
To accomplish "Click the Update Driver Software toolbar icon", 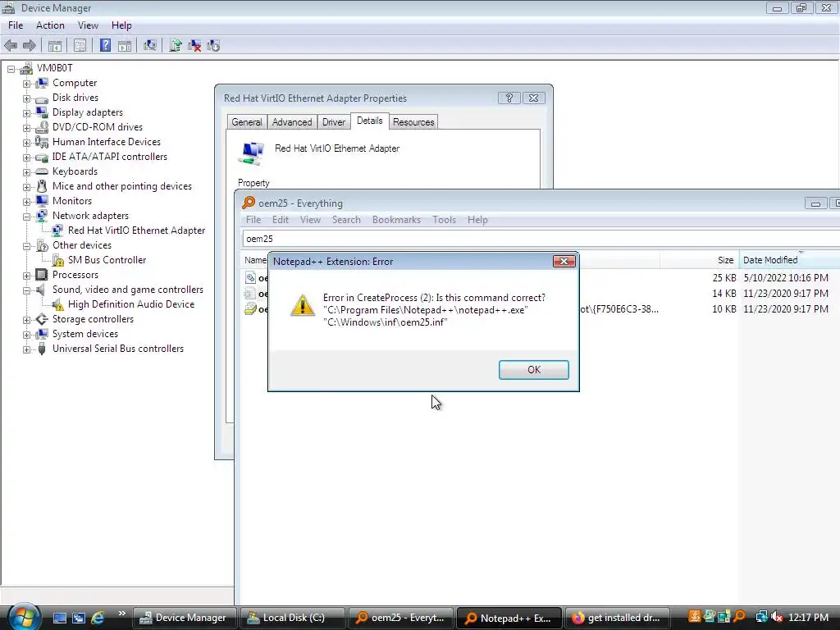I will click(x=176, y=46).
